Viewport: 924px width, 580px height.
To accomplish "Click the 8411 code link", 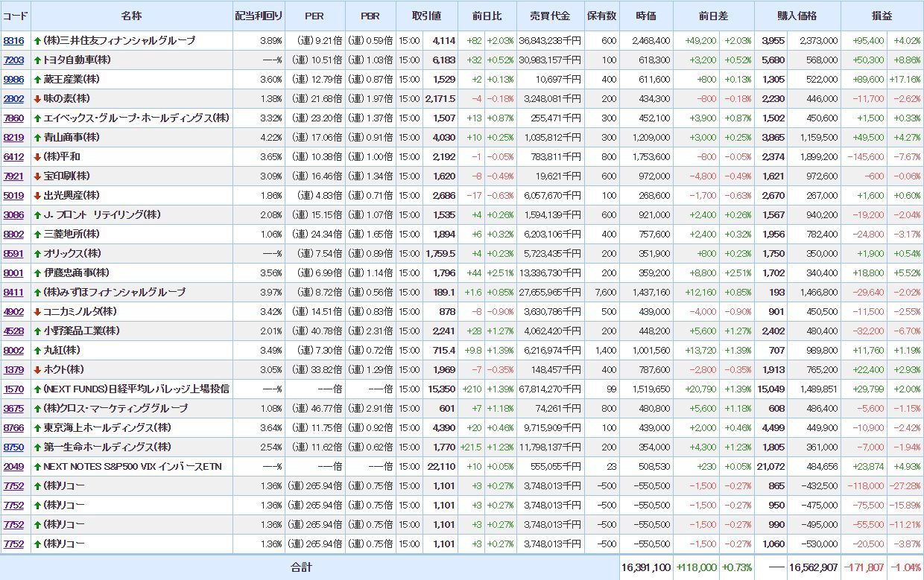I will [13, 292].
